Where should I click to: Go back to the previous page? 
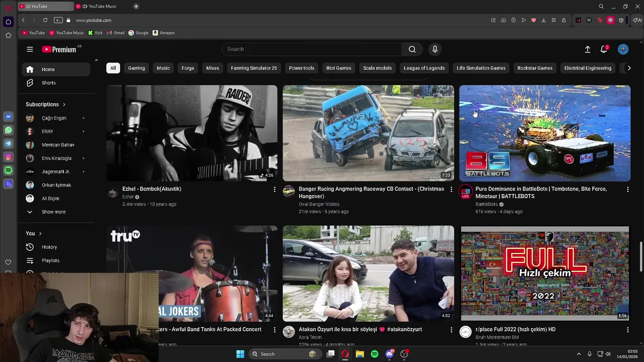coord(23,20)
